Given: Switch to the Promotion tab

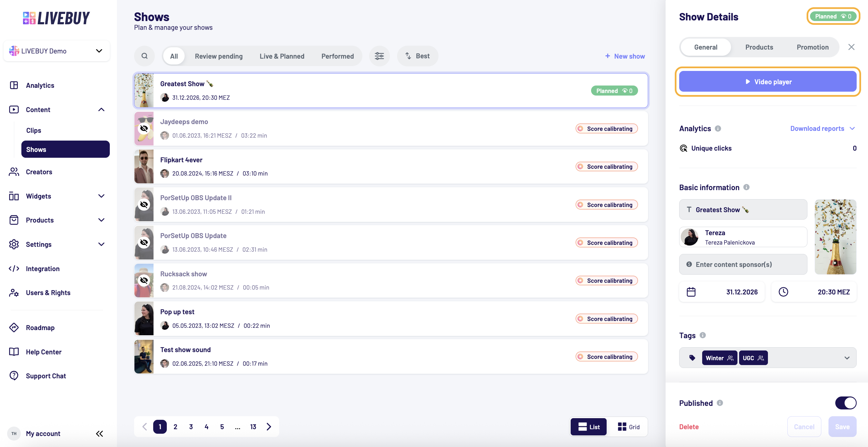Looking at the screenshot, I should [x=812, y=47].
